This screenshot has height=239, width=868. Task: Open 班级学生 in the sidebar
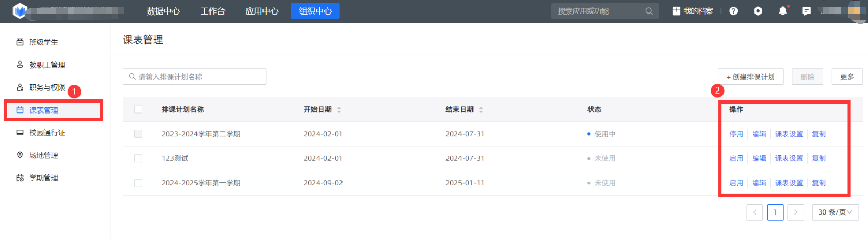pos(44,42)
